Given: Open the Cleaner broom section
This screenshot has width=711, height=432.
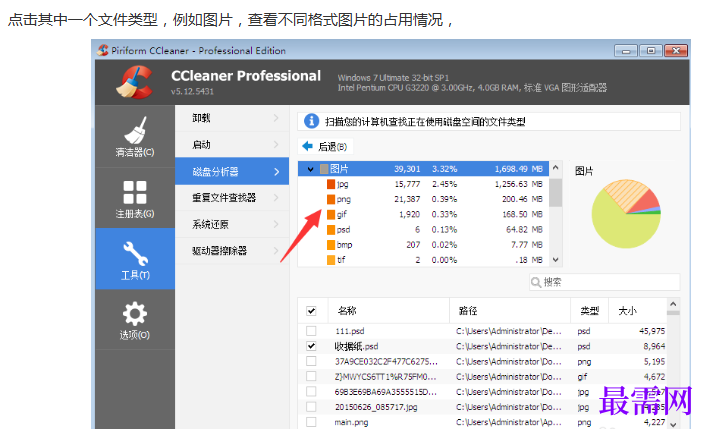Looking at the screenshot, I should 135,136.
